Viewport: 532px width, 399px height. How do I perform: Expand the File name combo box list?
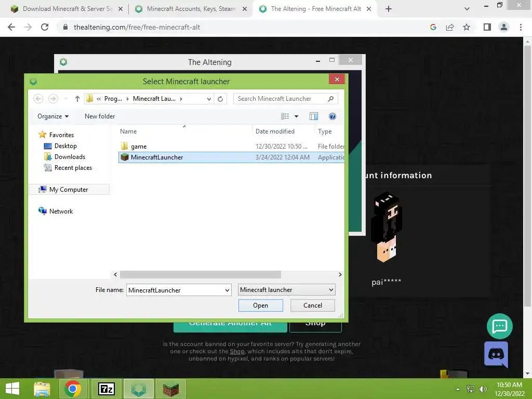pos(227,290)
